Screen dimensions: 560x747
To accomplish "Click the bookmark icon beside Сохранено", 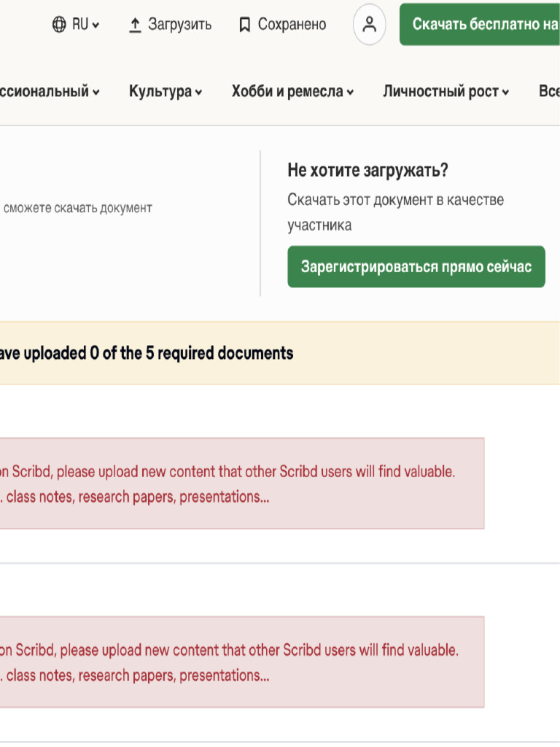I will coord(245,25).
